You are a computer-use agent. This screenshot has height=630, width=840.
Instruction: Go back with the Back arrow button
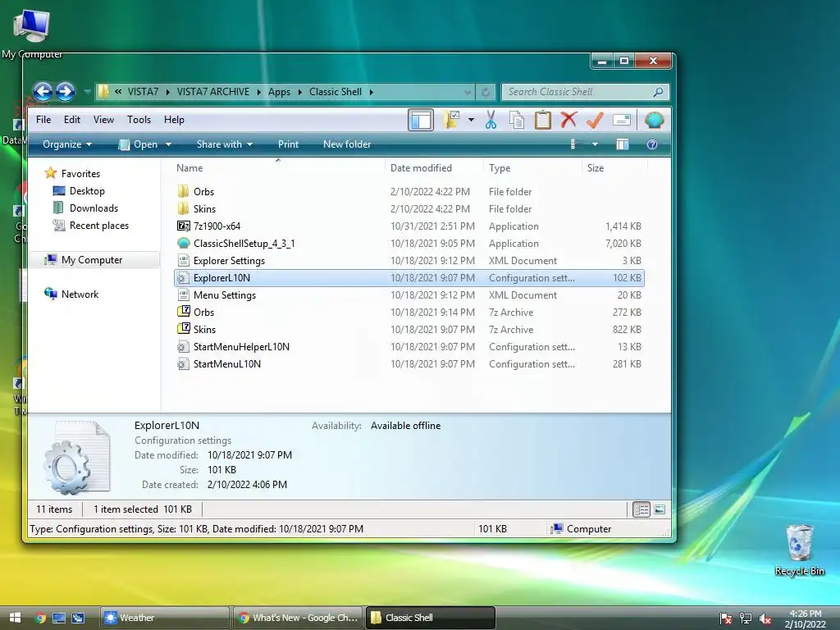tap(43, 92)
